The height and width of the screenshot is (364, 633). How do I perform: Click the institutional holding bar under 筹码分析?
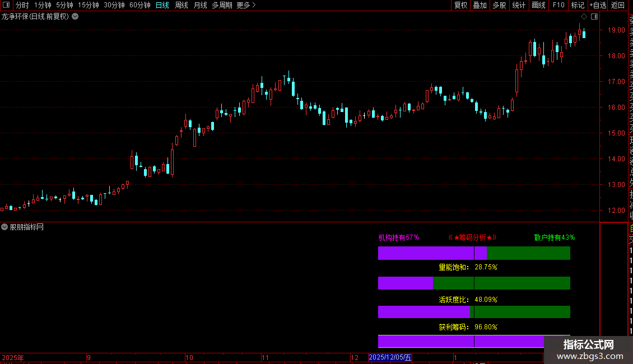pos(474,253)
